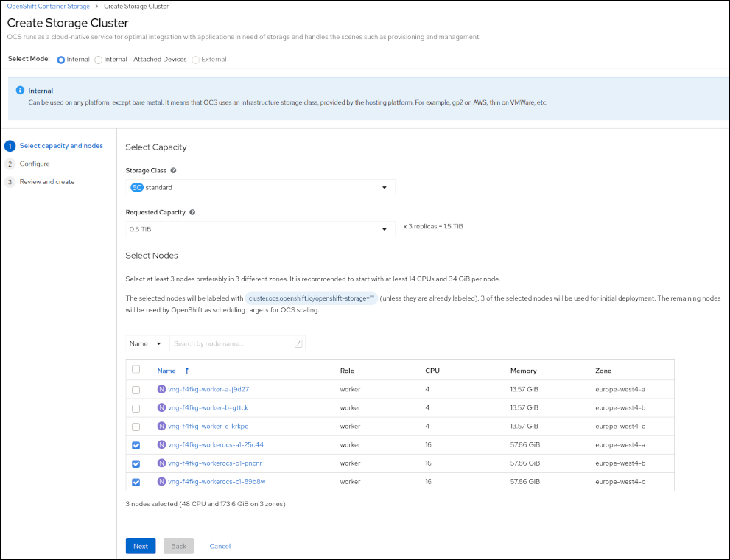Toggle the select-all nodes checkbox
The height and width of the screenshot is (560, 730).
coord(136,370)
